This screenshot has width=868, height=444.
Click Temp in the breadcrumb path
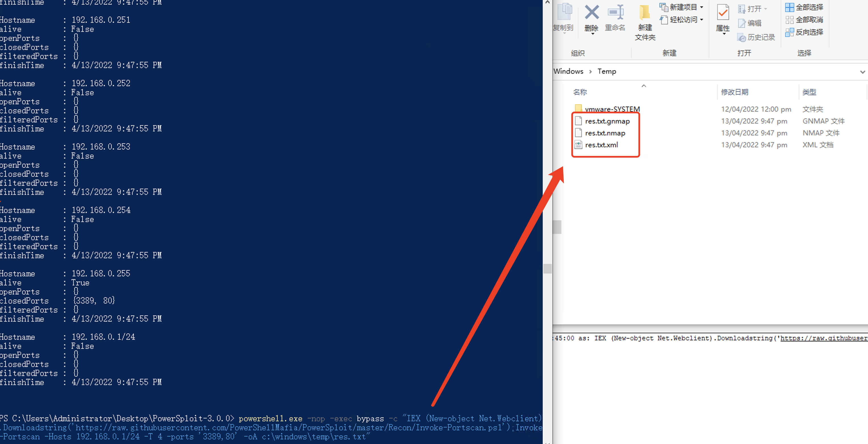tap(607, 71)
